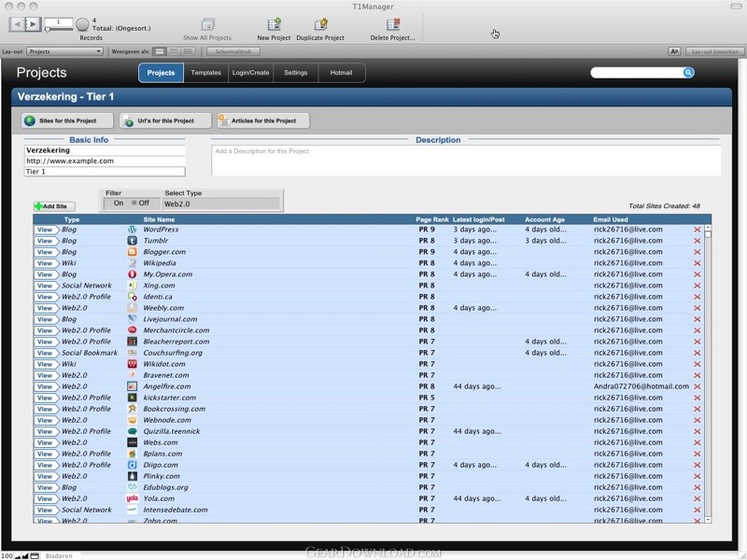The height and width of the screenshot is (560, 747).
Task: Click the Blogger.com logo icon
Action: tap(132, 252)
